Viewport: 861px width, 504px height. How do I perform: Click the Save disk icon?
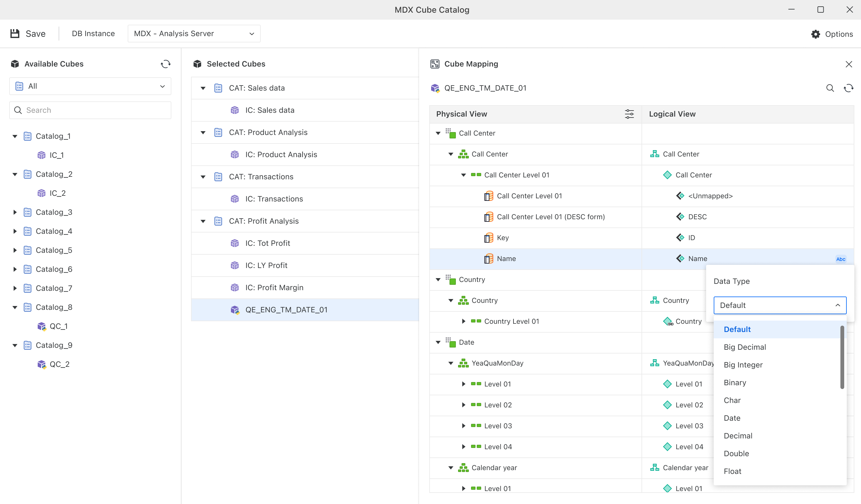tap(15, 34)
